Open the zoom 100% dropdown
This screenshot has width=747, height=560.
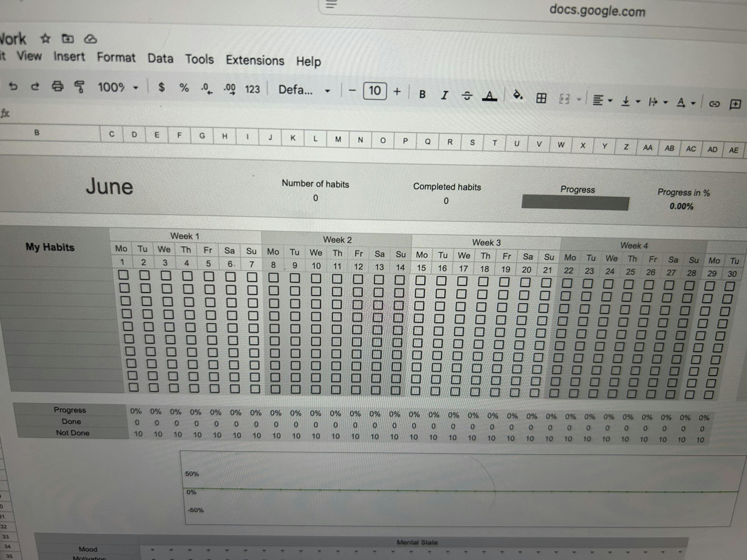coord(118,87)
